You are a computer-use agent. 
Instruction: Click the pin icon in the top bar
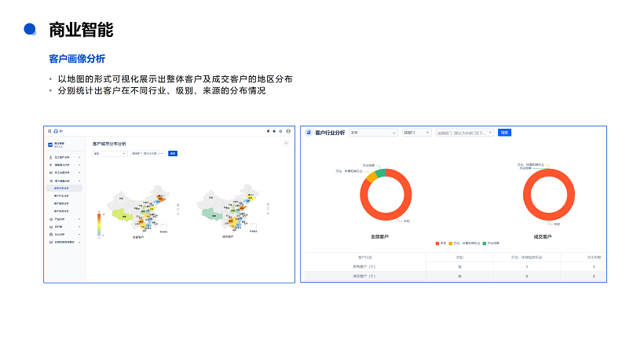click(268, 131)
